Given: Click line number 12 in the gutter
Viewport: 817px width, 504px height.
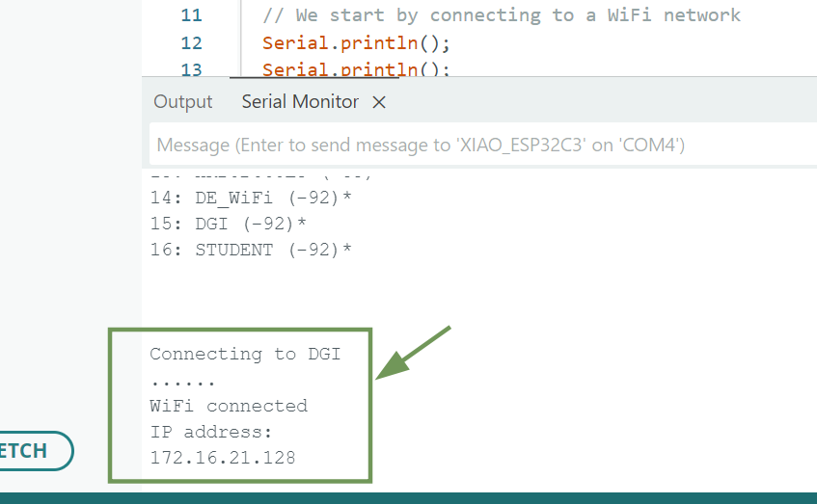Looking at the screenshot, I should point(191,43).
